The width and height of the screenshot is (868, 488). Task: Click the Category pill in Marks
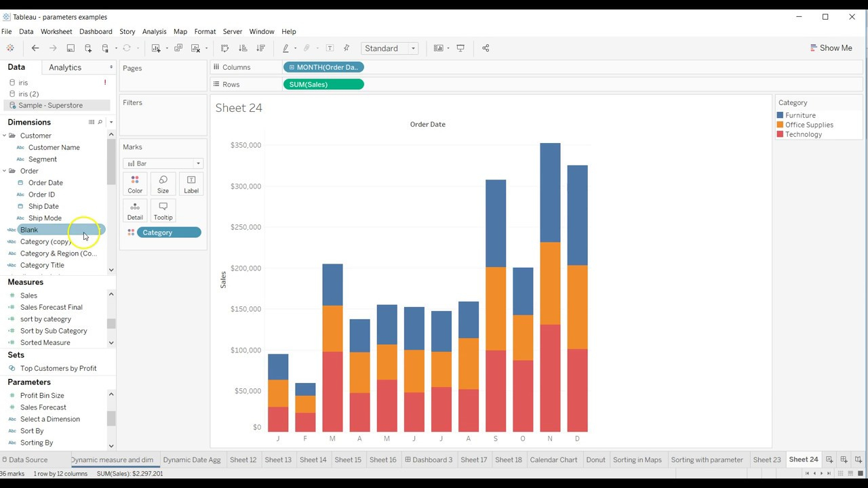(x=169, y=232)
